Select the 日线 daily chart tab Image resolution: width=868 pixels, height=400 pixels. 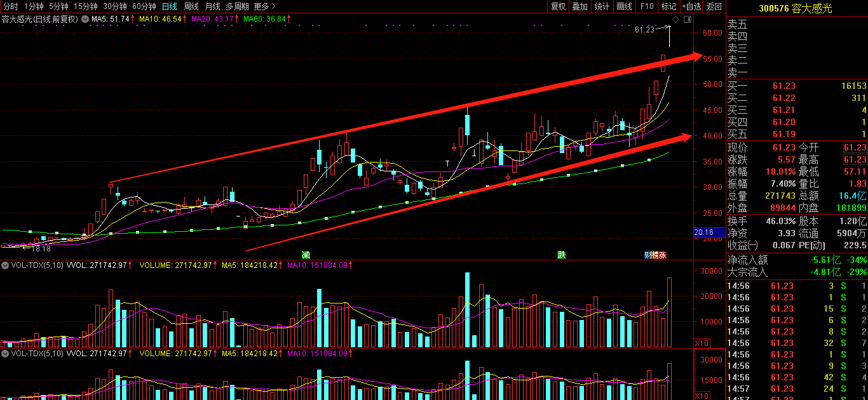pos(170,6)
